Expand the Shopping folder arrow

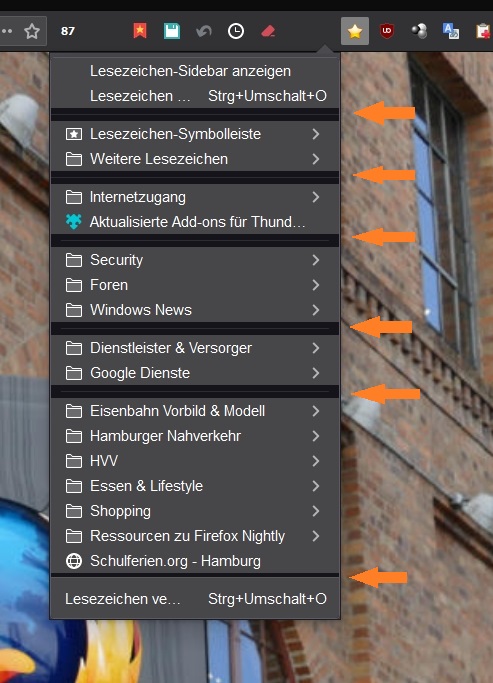pyautogui.click(x=316, y=511)
